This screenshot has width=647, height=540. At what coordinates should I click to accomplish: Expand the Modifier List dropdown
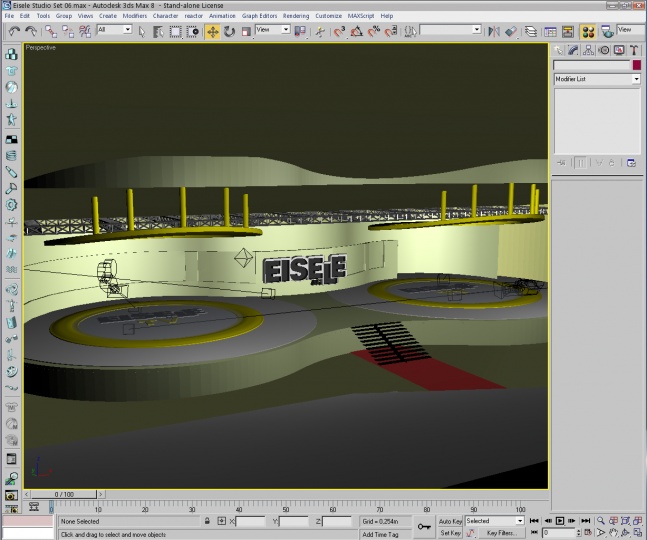pyautogui.click(x=597, y=79)
